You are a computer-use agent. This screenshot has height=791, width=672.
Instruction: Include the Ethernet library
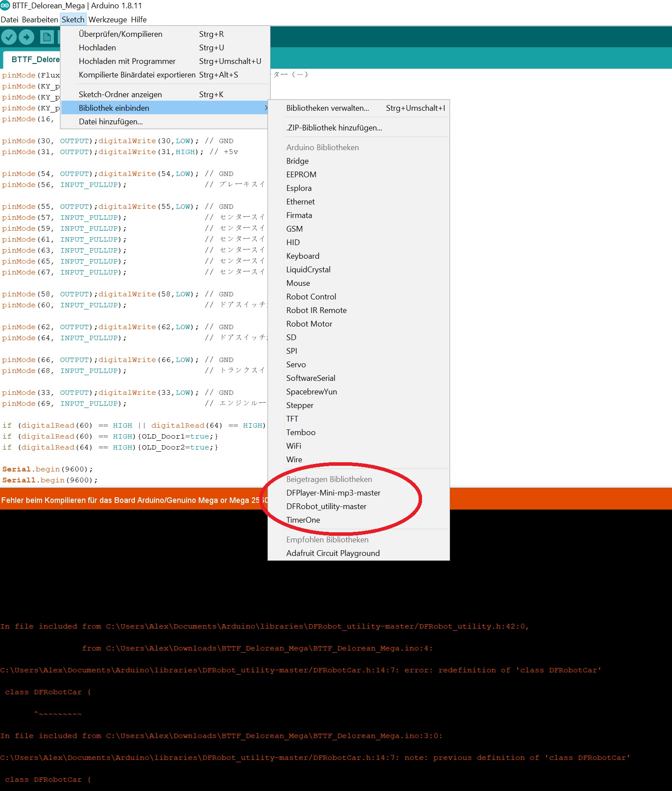click(359, 202)
